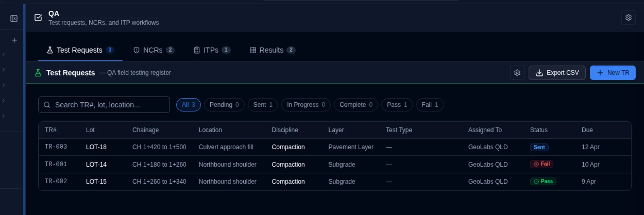Image resolution: width=644 pixels, height=215 pixels.
Task: Click the table icon on Results tab
Action: pyautogui.click(x=253, y=50)
